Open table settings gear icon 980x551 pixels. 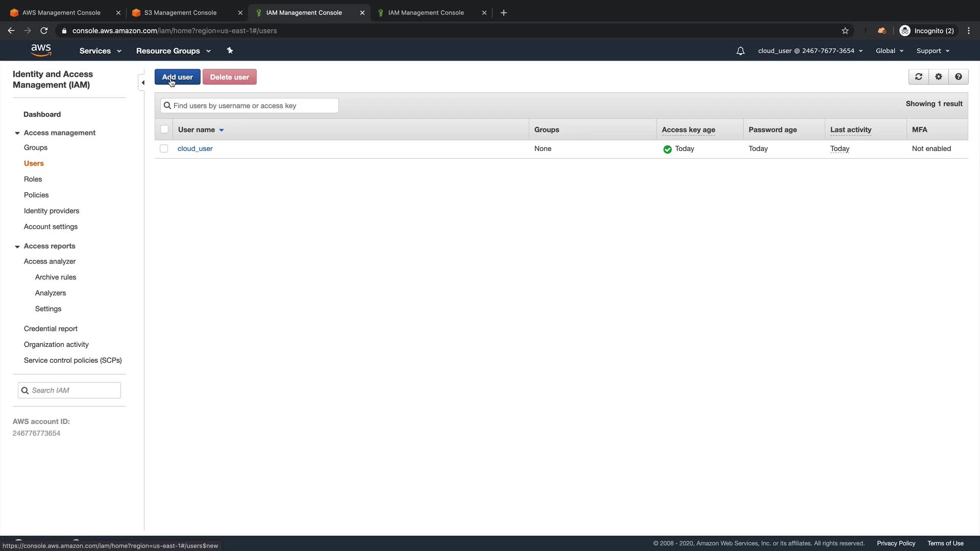[x=938, y=77]
